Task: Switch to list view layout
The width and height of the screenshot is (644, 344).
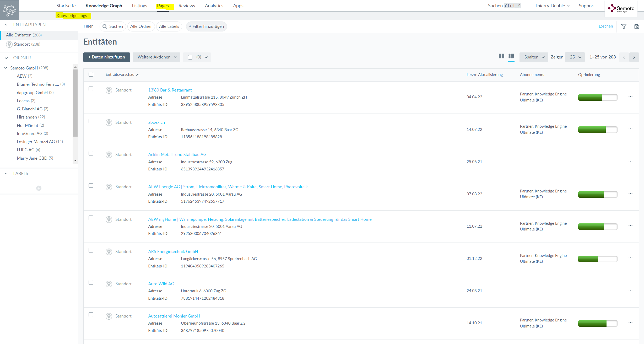Action: [x=511, y=56]
